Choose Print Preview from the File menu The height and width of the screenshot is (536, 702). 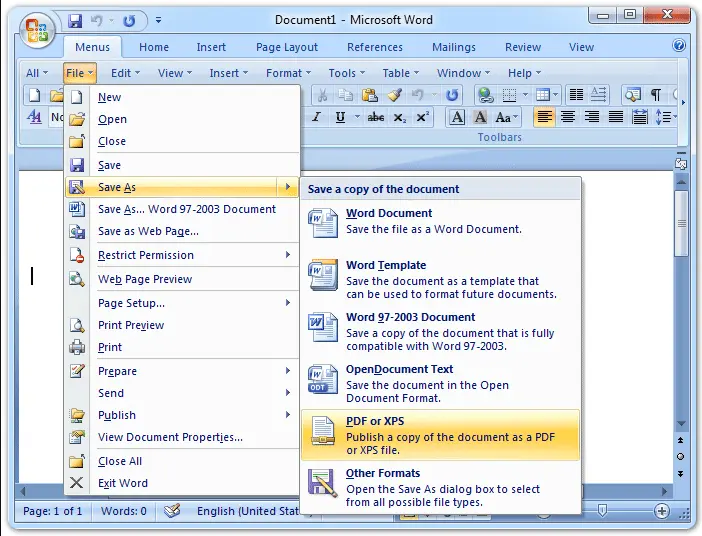pyautogui.click(x=182, y=325)
